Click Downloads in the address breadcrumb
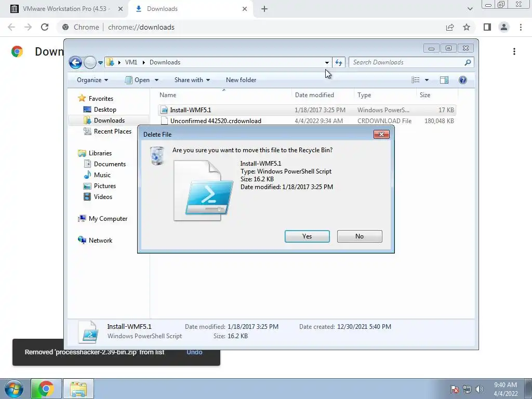 point(165,62)
